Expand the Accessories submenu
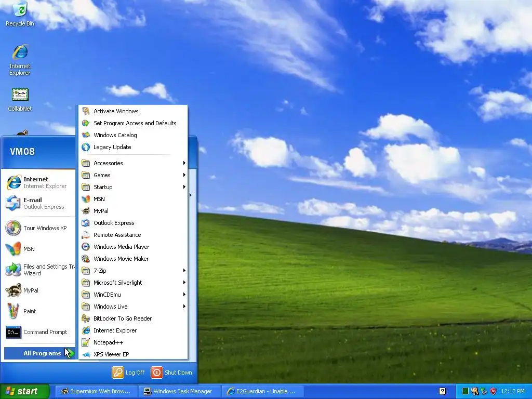532x399 pixels. (x=133, y=163)
